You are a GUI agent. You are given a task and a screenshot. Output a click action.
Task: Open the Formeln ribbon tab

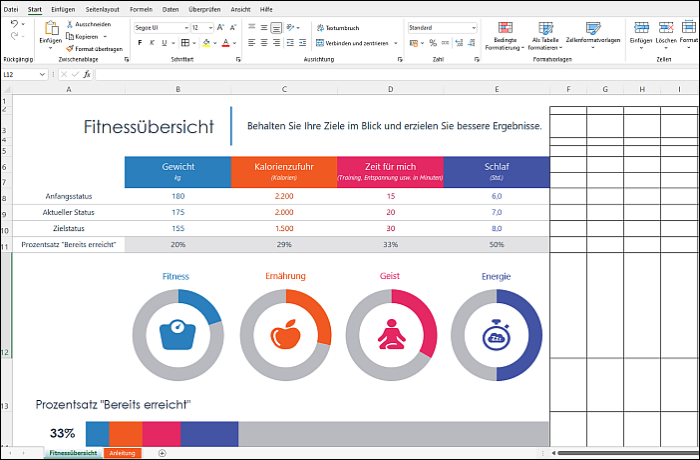coord(141,9)
